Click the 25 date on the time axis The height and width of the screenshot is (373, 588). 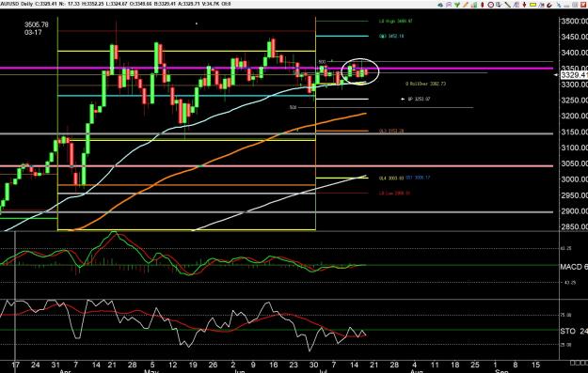[475, 365]
